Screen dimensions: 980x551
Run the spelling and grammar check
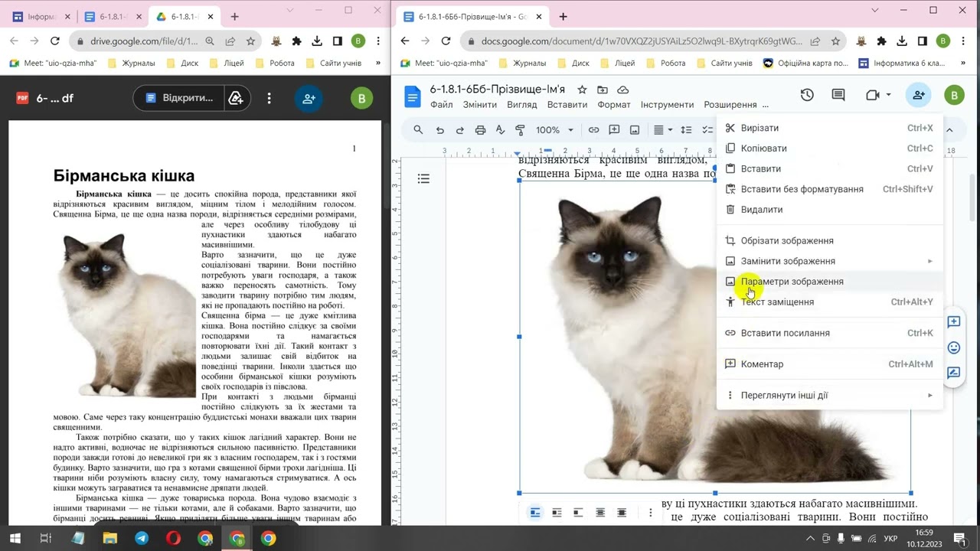pyautogui.click(x=501, y=130)
